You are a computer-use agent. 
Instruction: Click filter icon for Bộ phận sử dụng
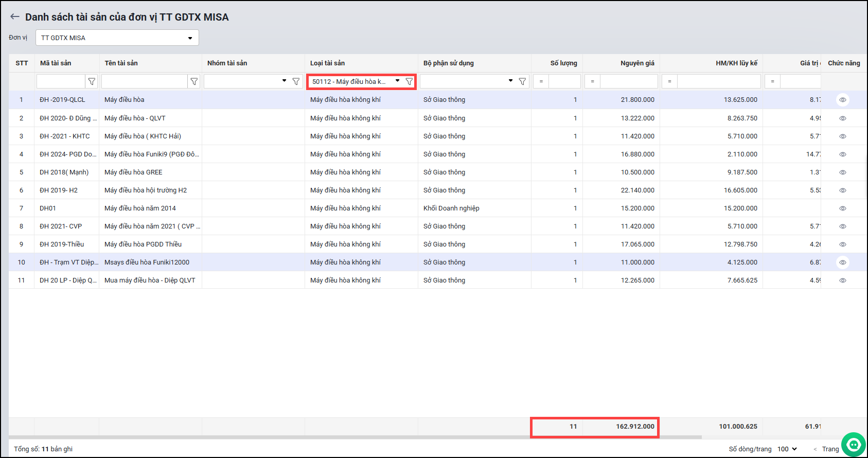click(x=522, y=81)
